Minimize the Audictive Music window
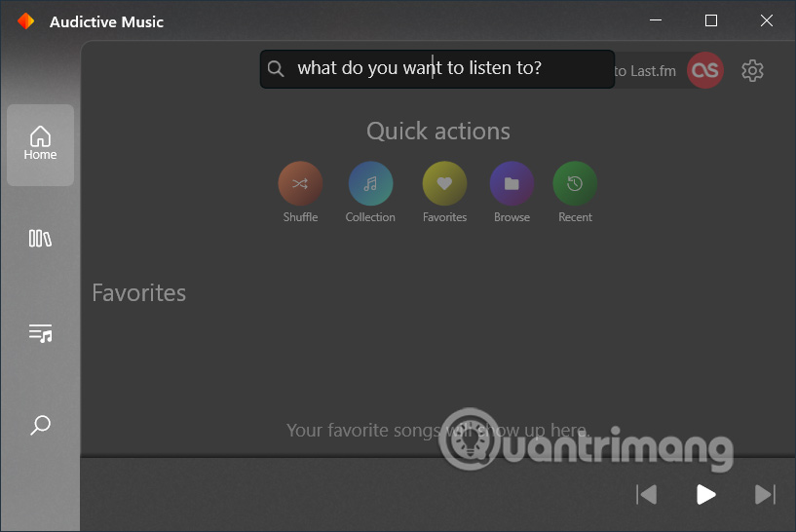 click(656, 20)
